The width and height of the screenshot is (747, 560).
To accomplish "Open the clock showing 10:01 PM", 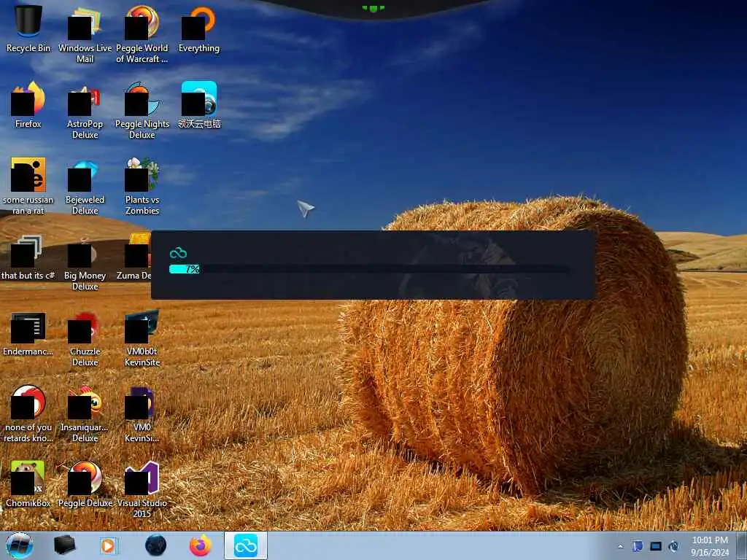I will pos(710,546).
